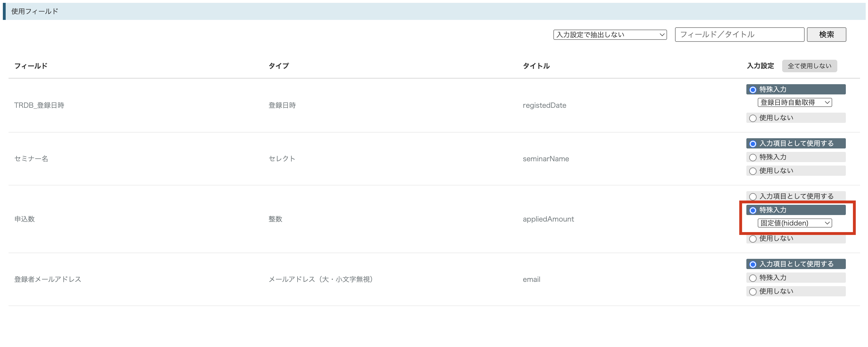Choose 特殊入力 radio for セミナー名
Image resolution: width=868 pixels, height=347 pixels.
(753, 158)
